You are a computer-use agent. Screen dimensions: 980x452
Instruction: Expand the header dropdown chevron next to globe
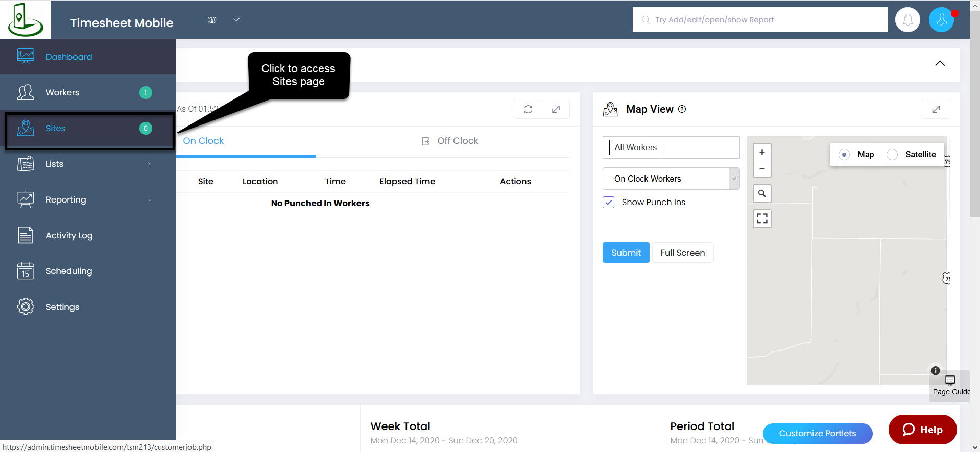point(236,20)
